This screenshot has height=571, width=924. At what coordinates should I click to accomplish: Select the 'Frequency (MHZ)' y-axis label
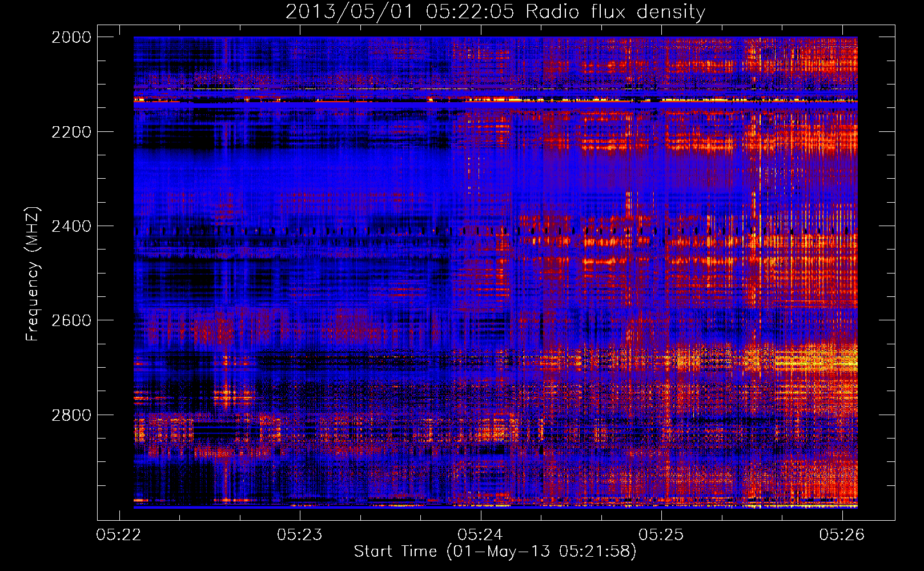33,274
